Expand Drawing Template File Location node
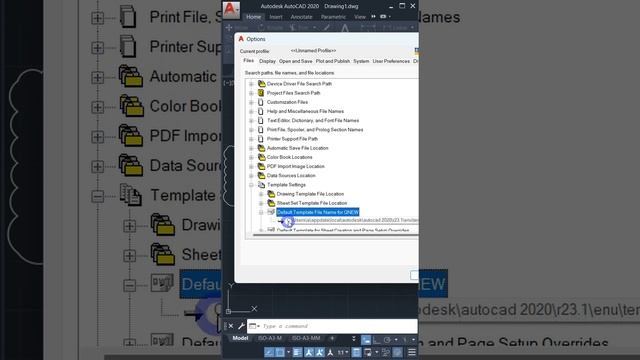The image size is (640, 360). coord(261,194)
